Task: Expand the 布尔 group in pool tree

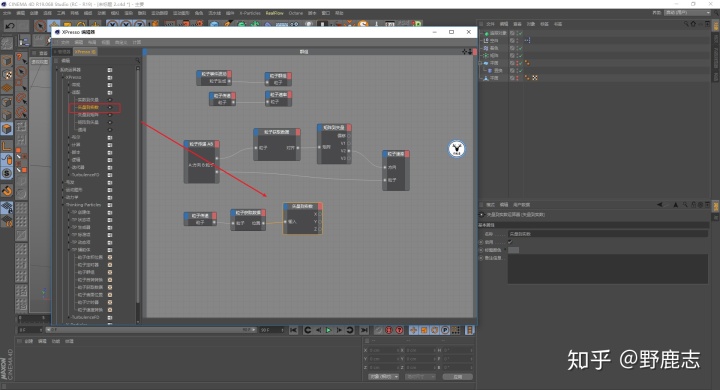Action: (70, 137)
